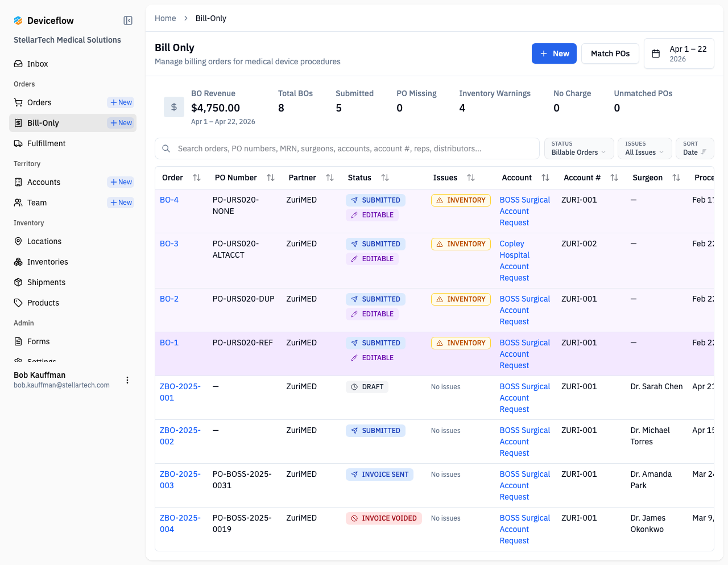The width and height of the screenshot is (728, 565).
Task: Open user menu dots for Bob Kauffman
Action: 127,380
